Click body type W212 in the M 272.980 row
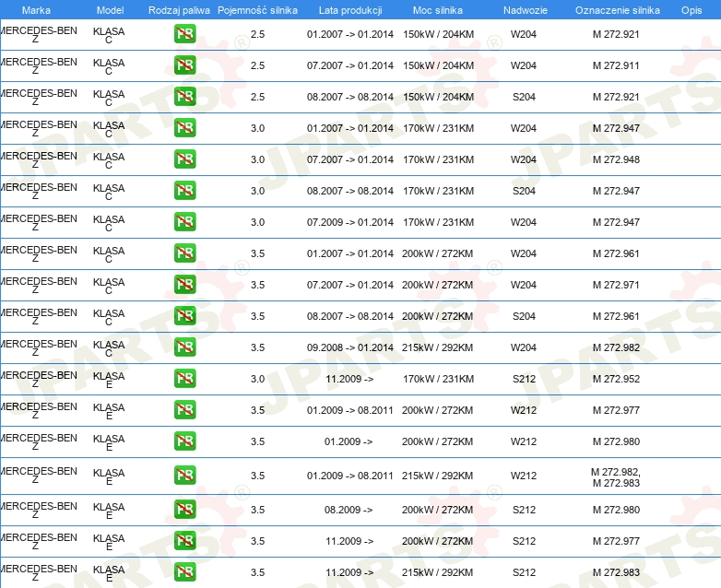The image size is (721, 588). point(524,441)
